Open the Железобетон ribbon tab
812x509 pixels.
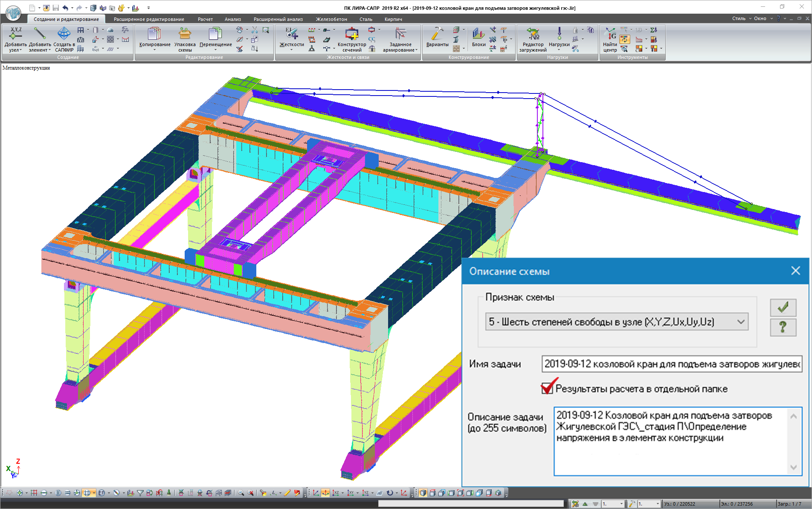[331, 19]
